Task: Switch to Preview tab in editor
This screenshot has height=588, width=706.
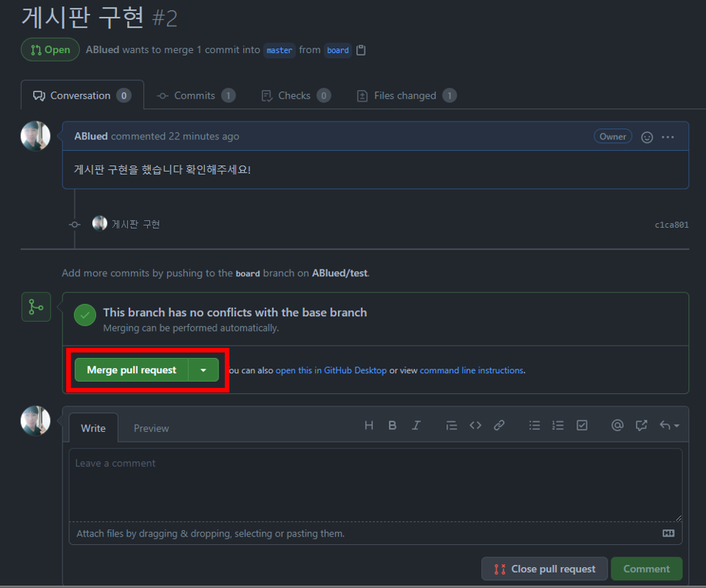Action: 151,428
